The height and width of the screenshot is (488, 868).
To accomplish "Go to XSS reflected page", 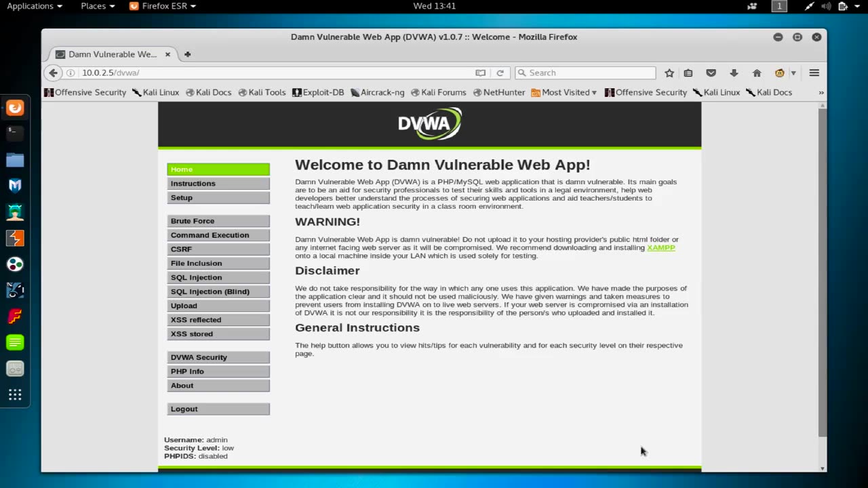I will pyautogui.click(x=218, y=320).
